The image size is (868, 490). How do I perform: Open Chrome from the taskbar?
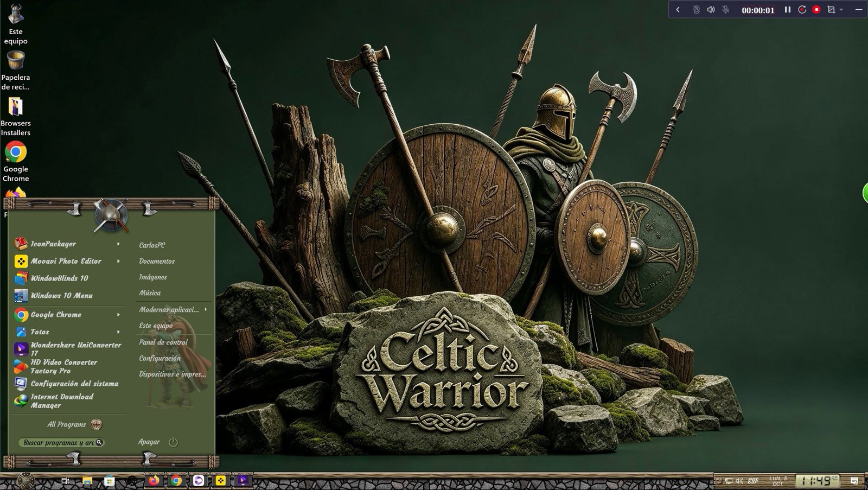pyautogui.click(x=176, y=481)
